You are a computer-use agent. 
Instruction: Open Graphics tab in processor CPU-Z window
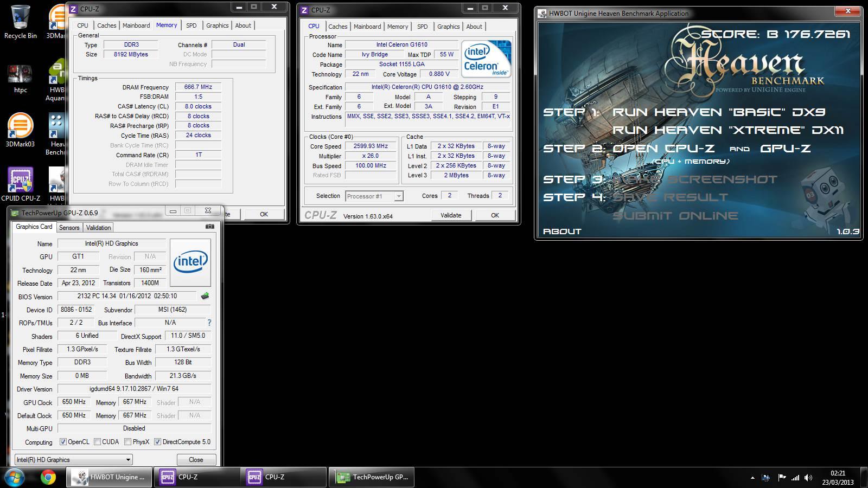[448, 27]
